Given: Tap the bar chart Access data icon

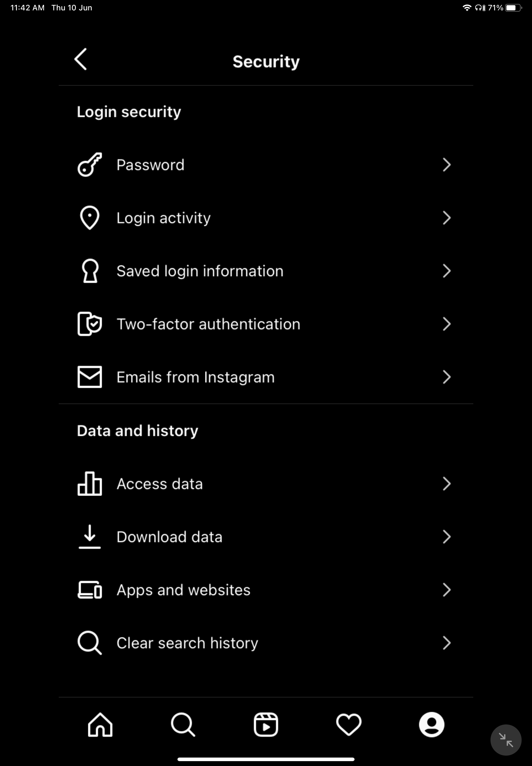Looking at the screenshot, I should point(90,484).
